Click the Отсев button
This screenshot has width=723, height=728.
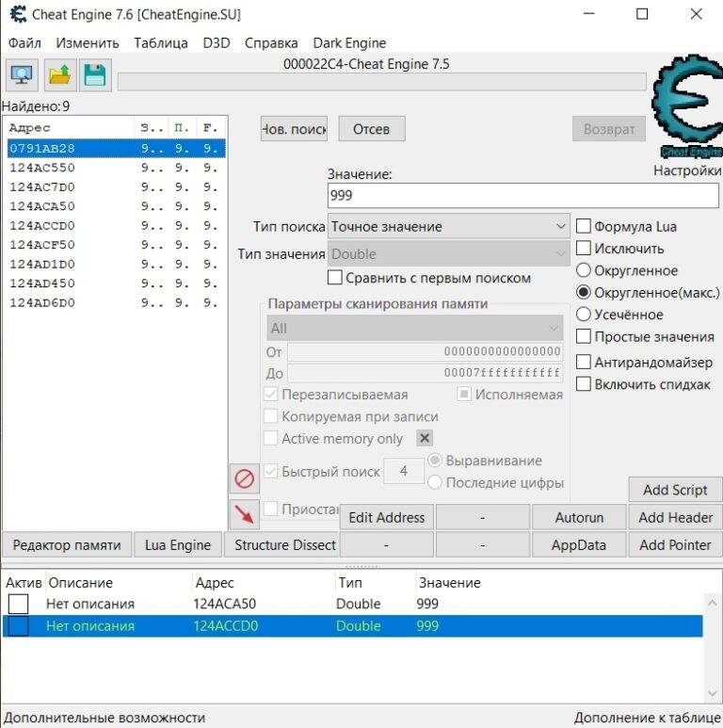point(372,129)
